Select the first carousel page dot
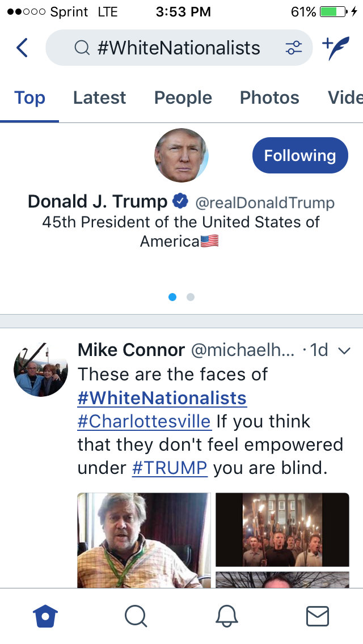The width and height of the screenshot is (363, 644). click(x=172, y=297)
